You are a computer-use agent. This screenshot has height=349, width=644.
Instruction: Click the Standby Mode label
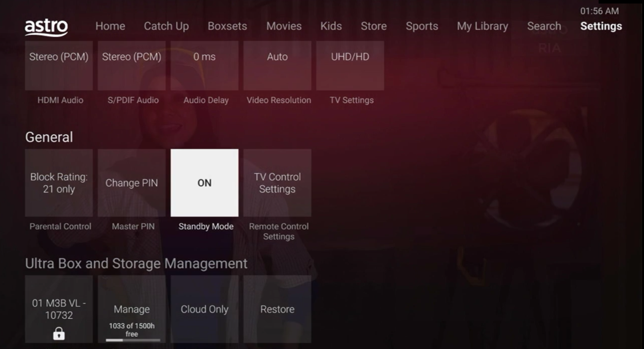(206, 226)
